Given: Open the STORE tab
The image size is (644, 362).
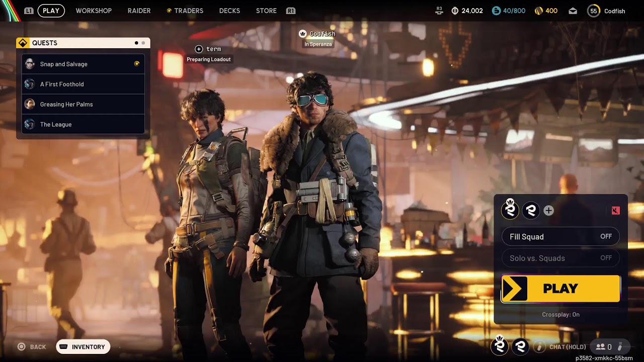Looking at the screenshot, I should click(266, 11).
